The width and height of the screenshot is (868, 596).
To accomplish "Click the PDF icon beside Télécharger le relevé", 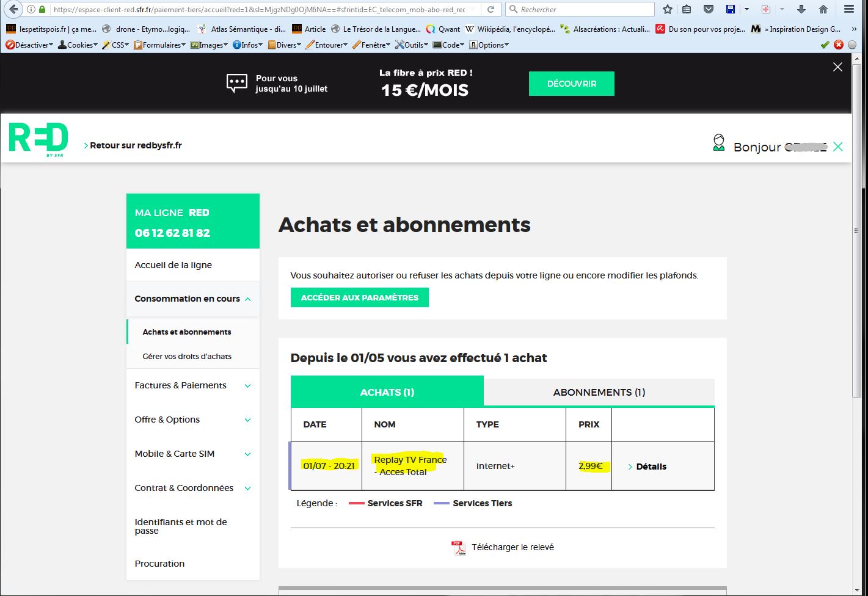I will coord(458,548).
